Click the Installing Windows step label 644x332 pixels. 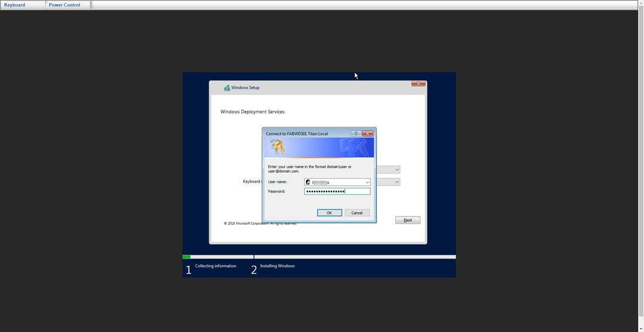277,266
